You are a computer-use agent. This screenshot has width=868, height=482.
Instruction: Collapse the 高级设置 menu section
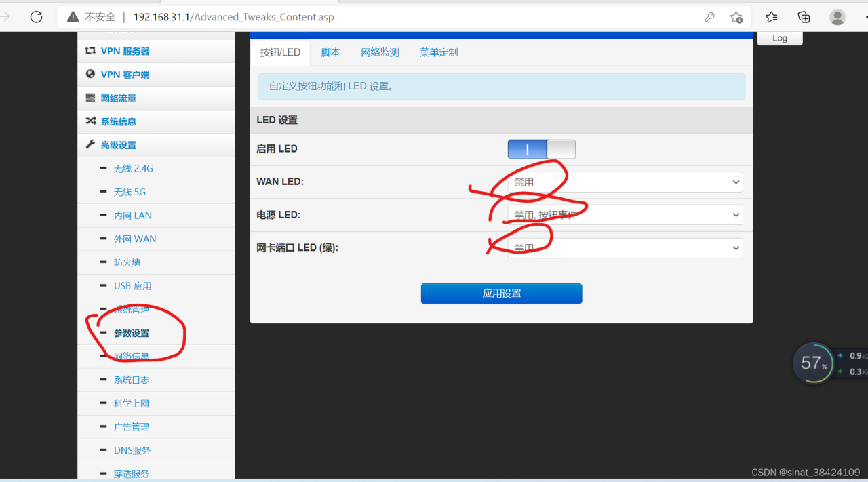(x=119, y=145)
